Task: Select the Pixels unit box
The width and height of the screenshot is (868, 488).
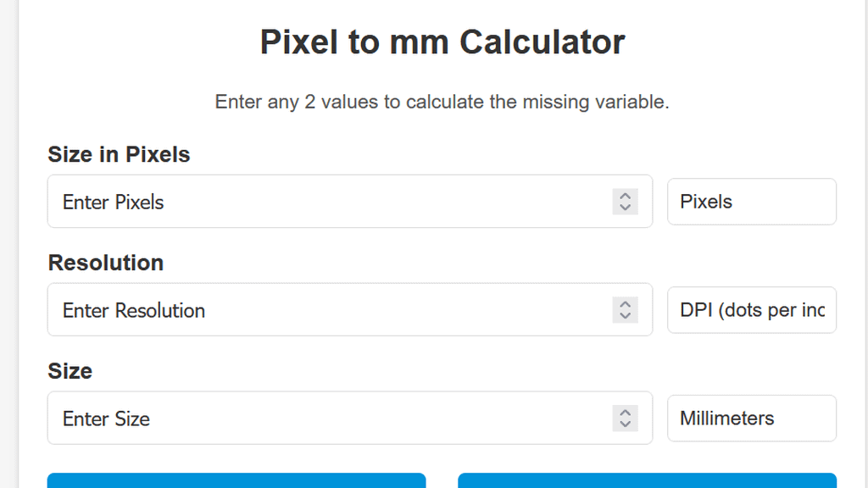Action: pyautogui.click(x=751, y=202)
